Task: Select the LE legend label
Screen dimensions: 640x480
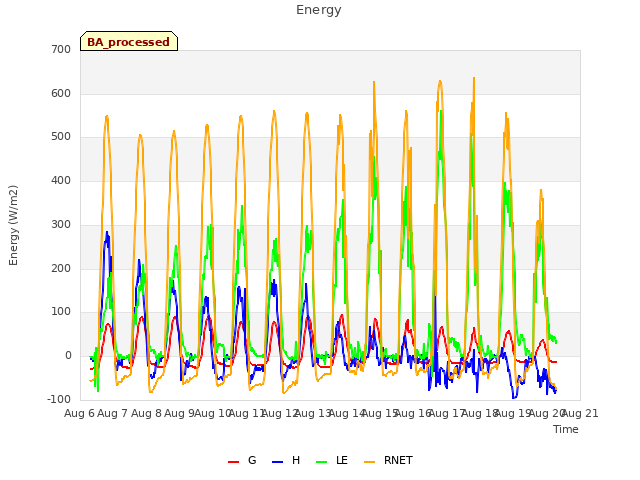Action: pyautogui.click(x=342, y=460)
